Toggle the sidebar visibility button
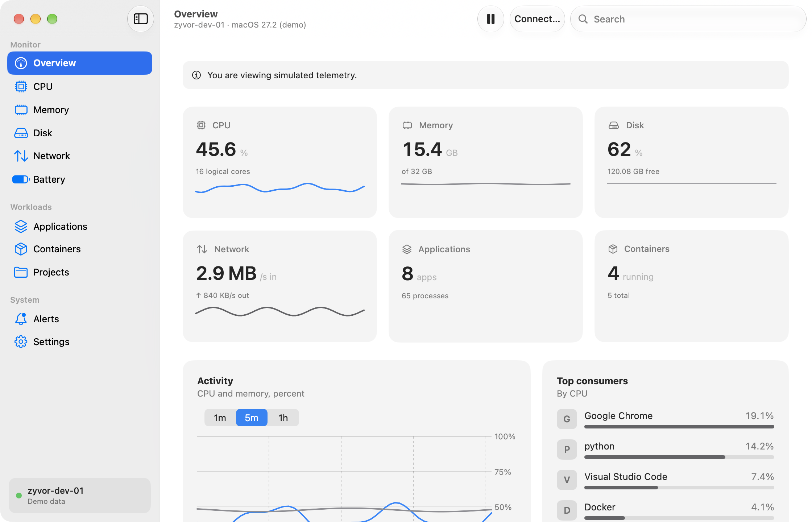 pos(140,19)
